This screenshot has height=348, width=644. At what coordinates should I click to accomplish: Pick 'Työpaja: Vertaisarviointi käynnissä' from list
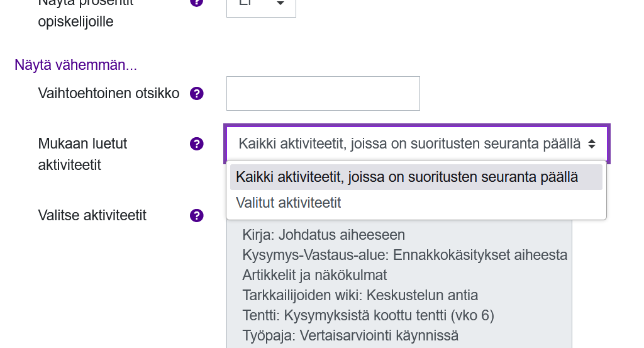tap(350, 335)
